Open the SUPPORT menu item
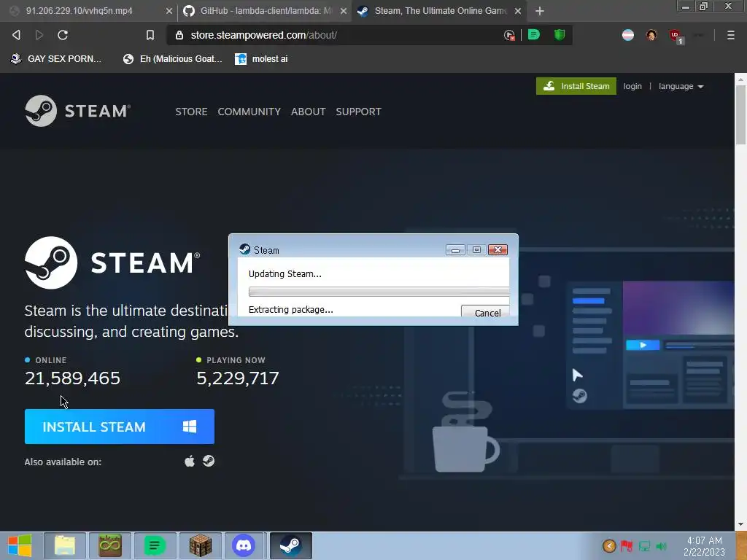The image size is (747, 560). [358, 112]
